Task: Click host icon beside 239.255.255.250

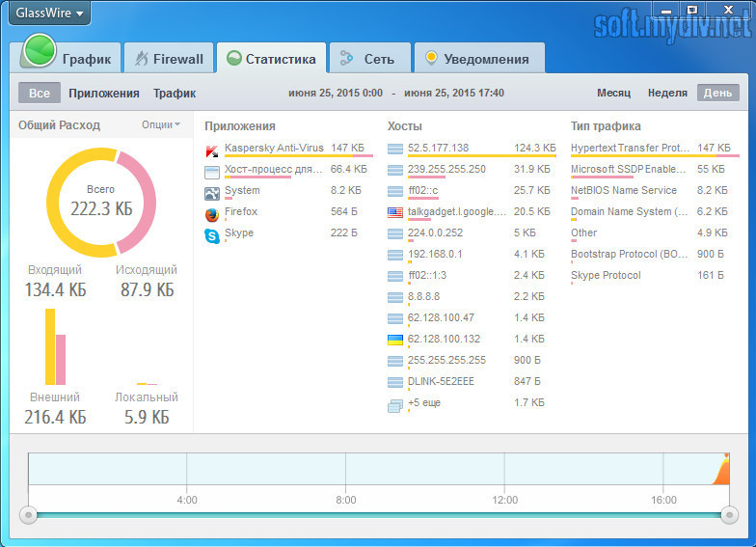Action: (x=395, y=170)
